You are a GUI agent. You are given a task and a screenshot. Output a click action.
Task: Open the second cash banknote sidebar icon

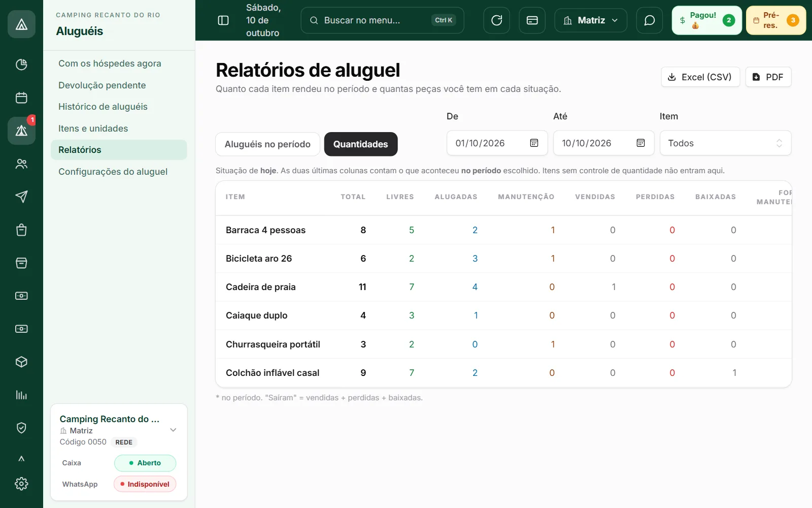(21, 329)
